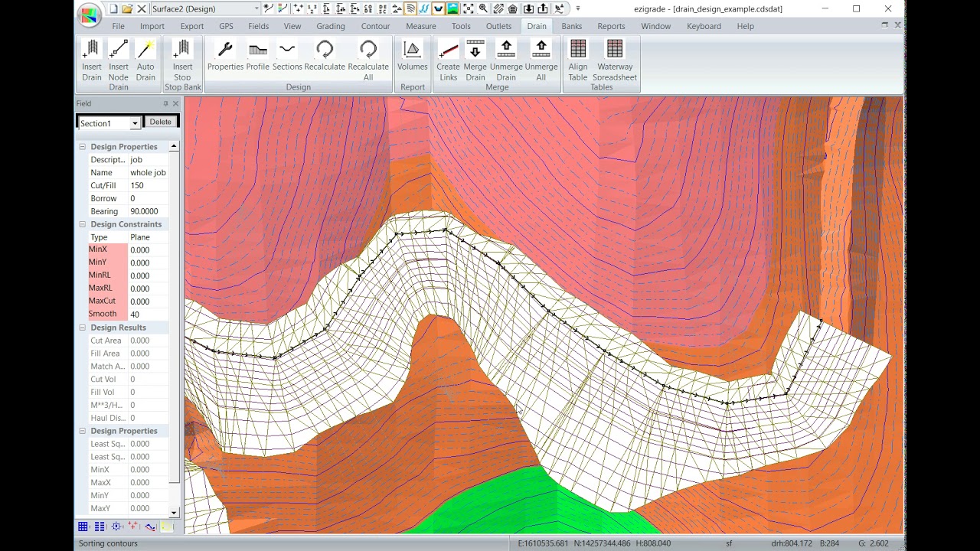This screenshot has height=551, width=980.
Task: Open the quick access toolbar customize arrow
Action: click(x=578, y=8)
